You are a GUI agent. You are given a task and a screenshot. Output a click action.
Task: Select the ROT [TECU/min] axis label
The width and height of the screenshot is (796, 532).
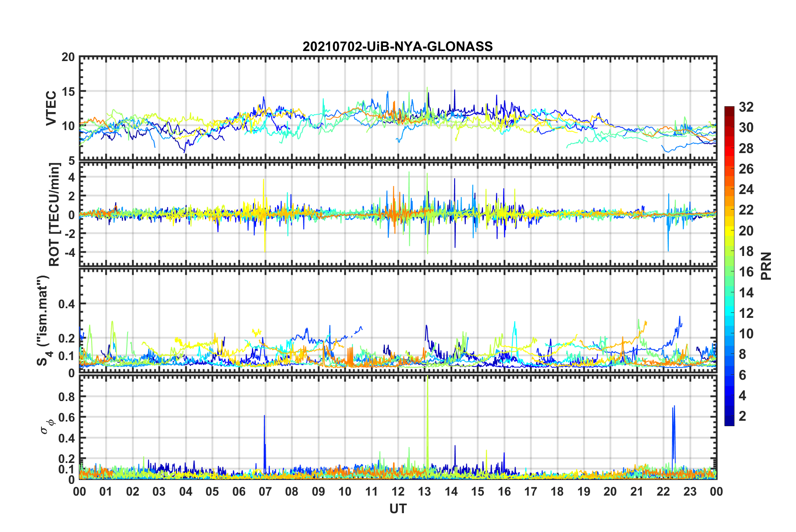coord(54,215)
